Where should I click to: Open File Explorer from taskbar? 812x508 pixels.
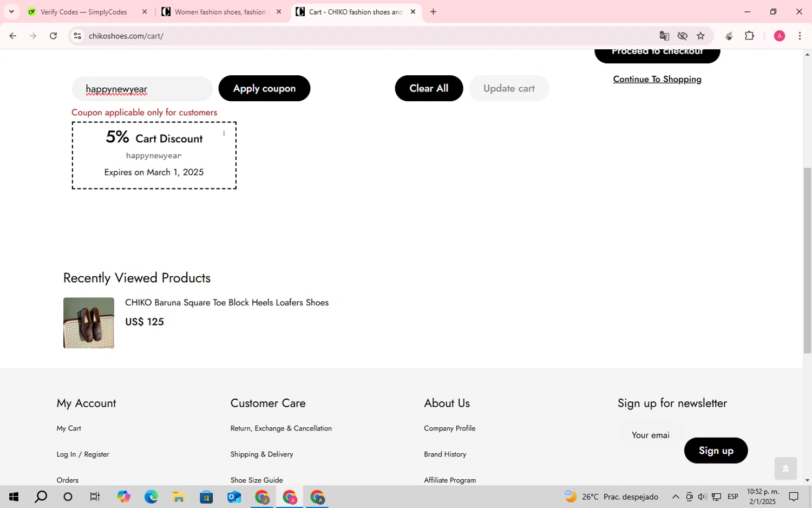pyautogui.click(x=179, y=497)
